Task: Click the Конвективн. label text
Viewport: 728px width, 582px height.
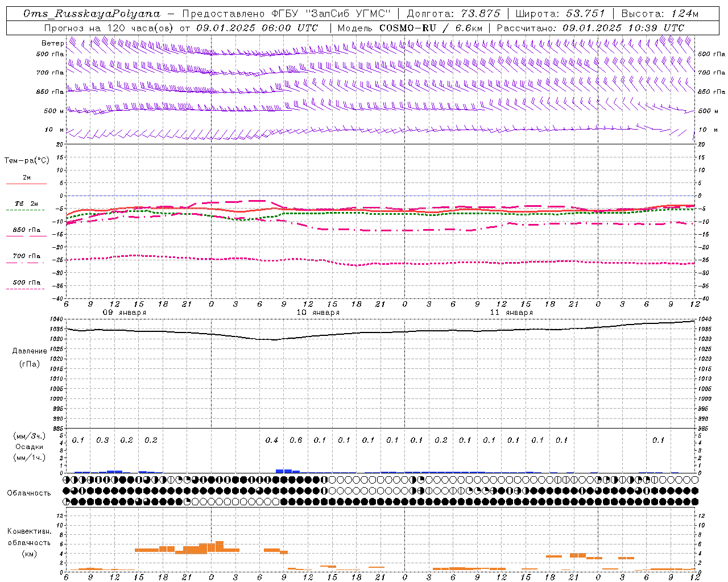Action: pyautogui.click(x=30, y=531)
